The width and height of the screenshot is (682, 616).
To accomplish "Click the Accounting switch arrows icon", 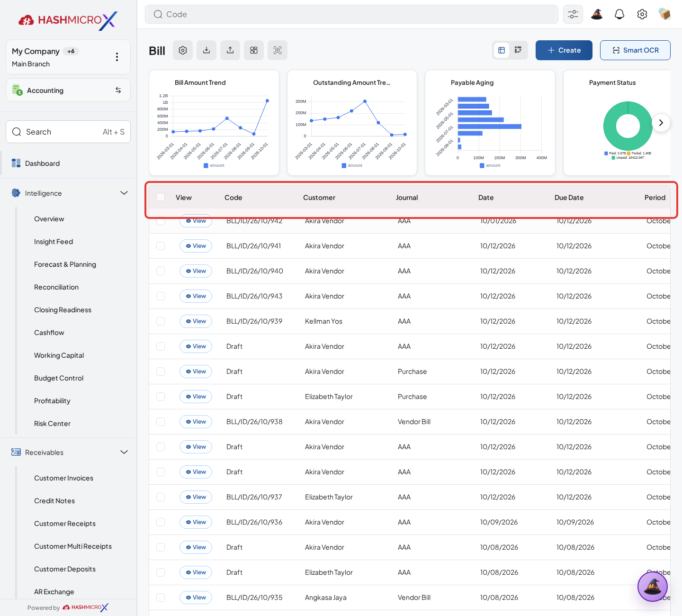I will (118, 90).
